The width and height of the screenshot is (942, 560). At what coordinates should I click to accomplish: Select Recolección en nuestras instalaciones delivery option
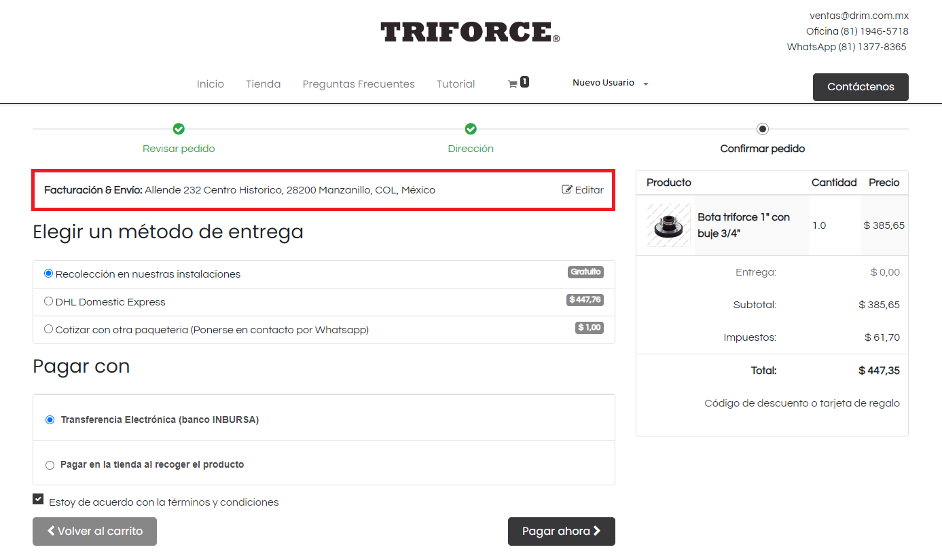[48, 274]
